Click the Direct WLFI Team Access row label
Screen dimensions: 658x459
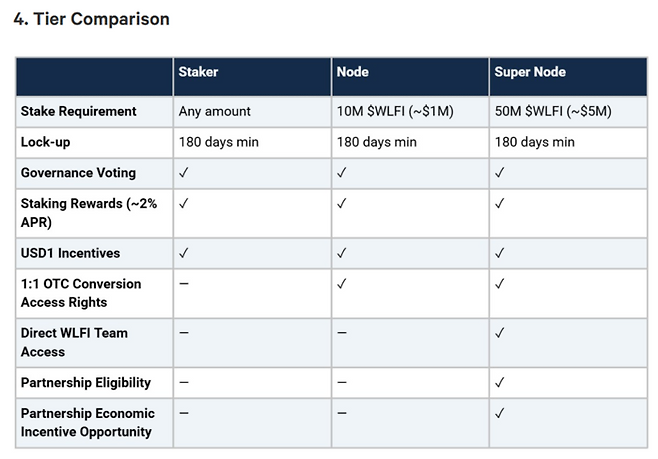[x=74, y=342]
